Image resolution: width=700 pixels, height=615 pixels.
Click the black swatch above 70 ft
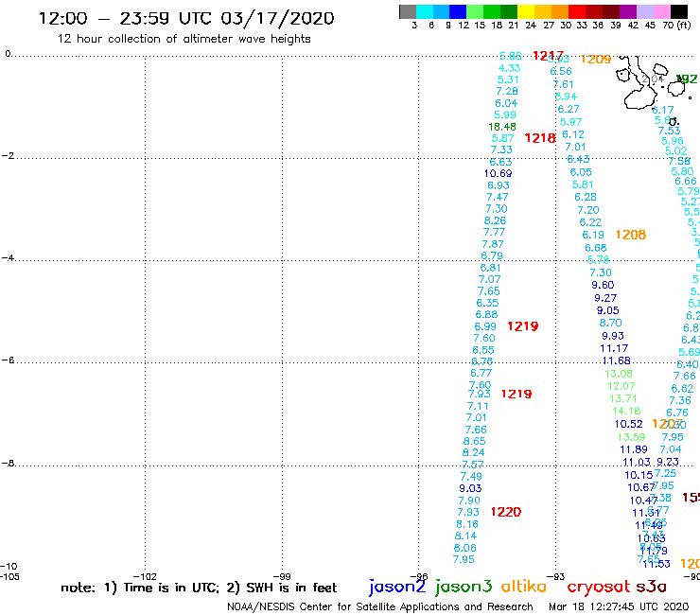click(x=678, y=11)
